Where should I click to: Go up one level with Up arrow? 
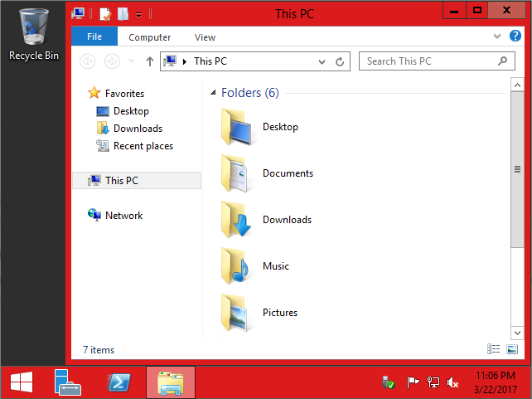click(x=150, y=61)
